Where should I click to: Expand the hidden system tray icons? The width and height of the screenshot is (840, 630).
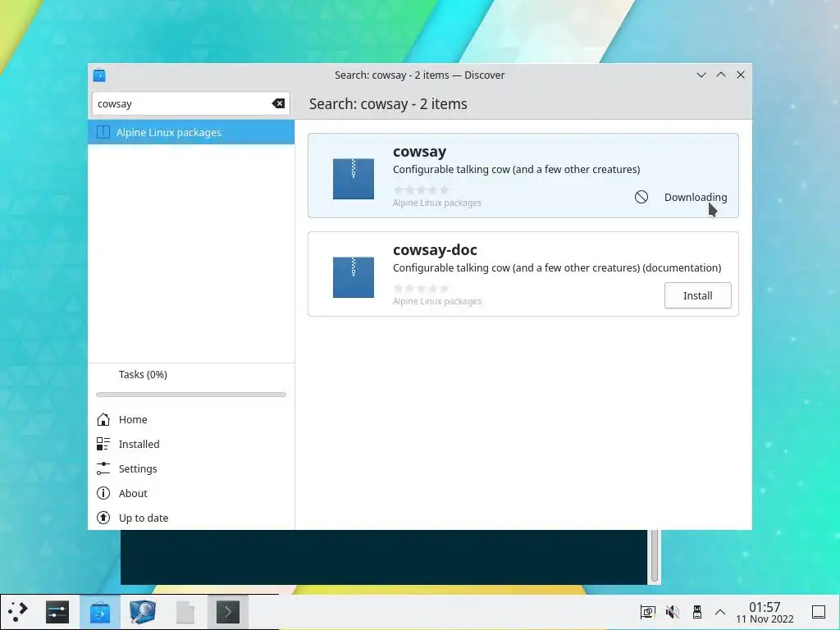click(x=720, y=612)
